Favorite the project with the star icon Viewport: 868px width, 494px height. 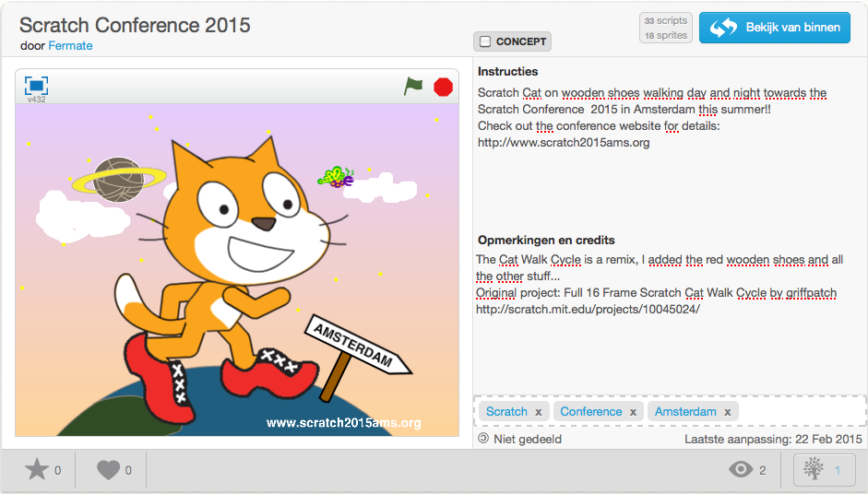[37, 470]
